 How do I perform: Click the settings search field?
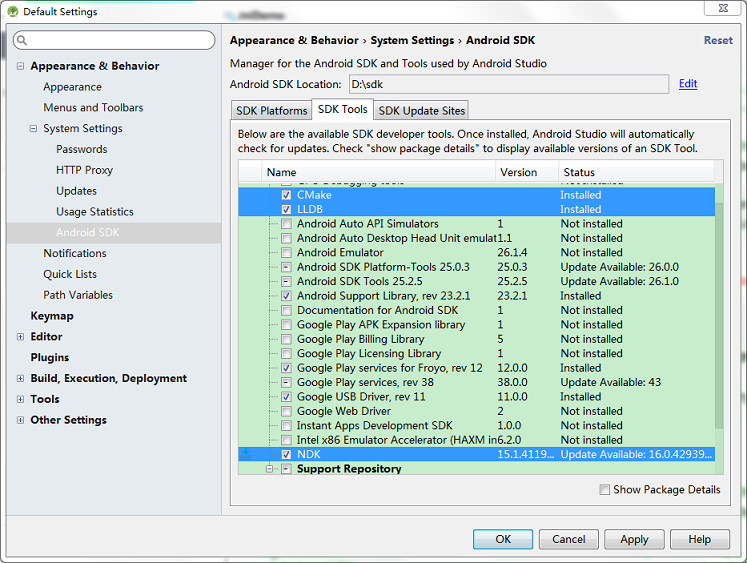click(114, 40)
